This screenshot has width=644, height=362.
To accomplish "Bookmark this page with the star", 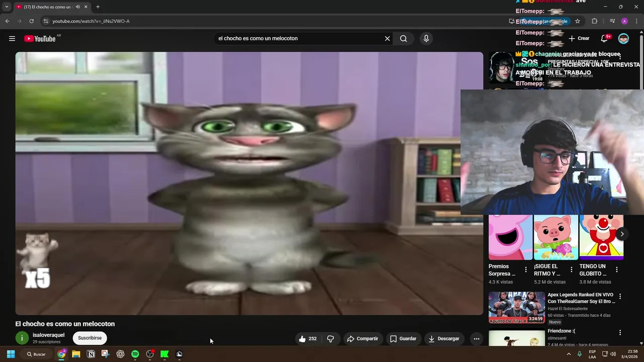I will coord(578,21).
